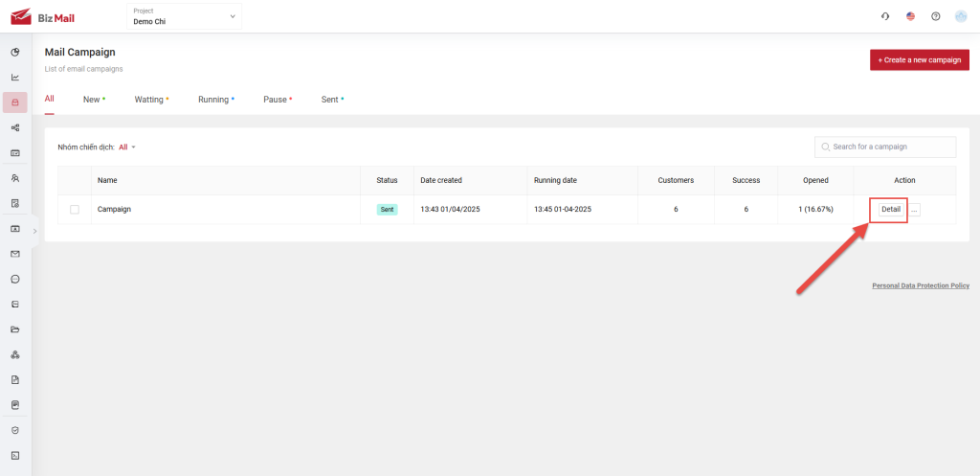Open the three-dot more actions menu
Image resolution: width=980 pixels, height=476 pixels.
coord(915,209)
